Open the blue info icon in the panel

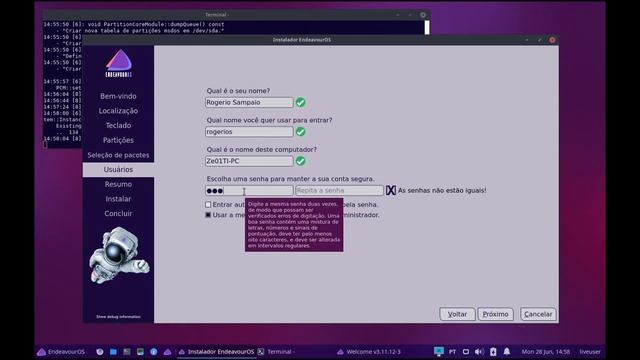click(x=154, y=352)
